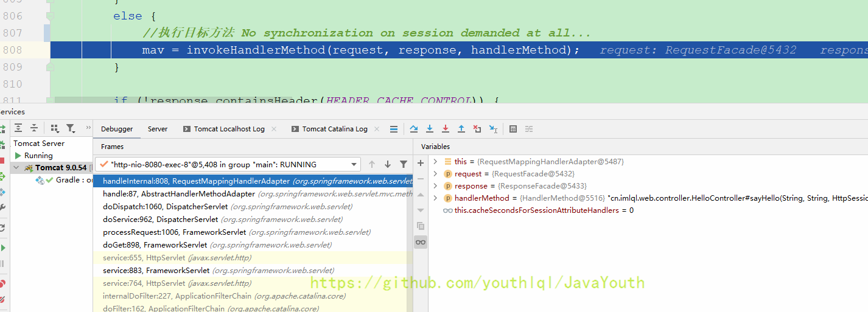Toggle the frames filter funnel icon
This screenshot has height=312, width=868.
(404, 164)
